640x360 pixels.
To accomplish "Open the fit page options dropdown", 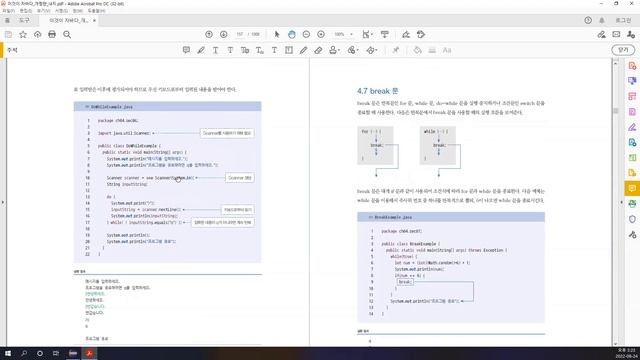I will pyautogui.click(x=367, y=34).
